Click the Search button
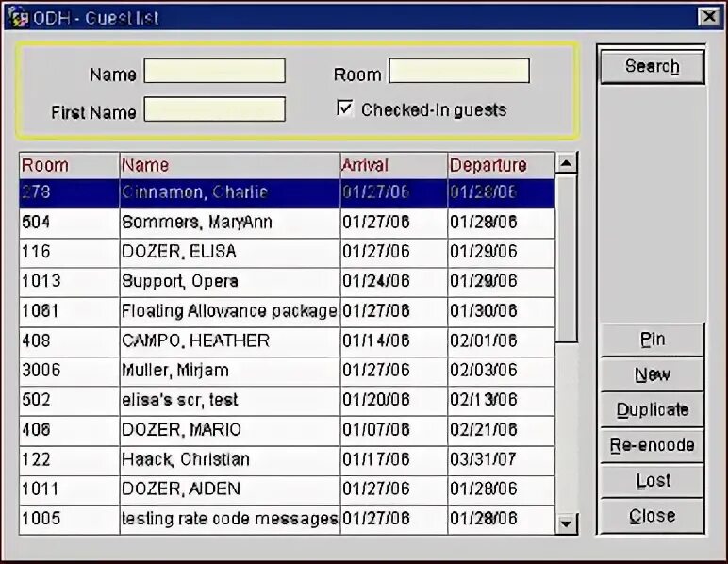Image resolution: width=728 pixels, height=564 pixels. (653, 67)
